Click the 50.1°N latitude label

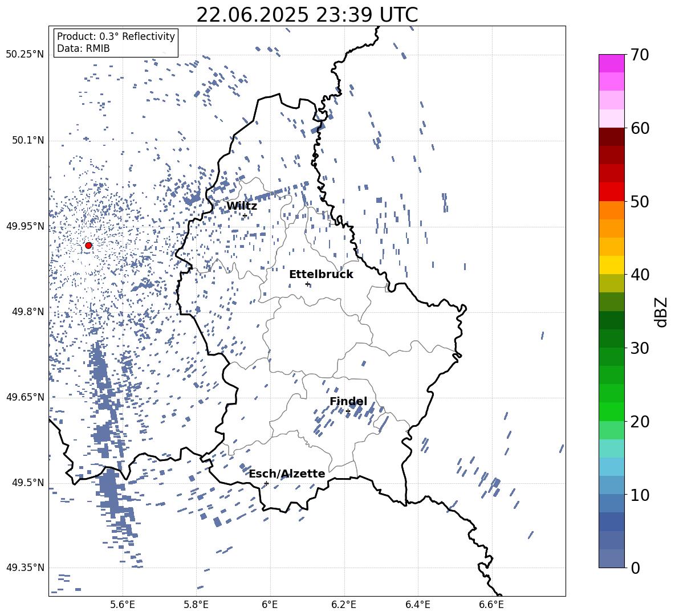(x=29, y=141)
